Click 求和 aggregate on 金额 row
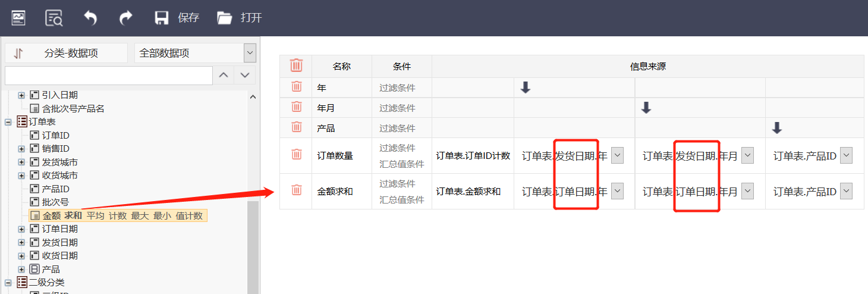Screen dimensions: 868x294 [73, 215]
